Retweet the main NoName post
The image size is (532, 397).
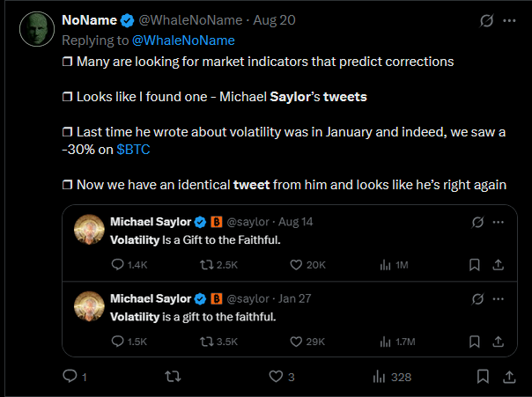click(174, 377)
